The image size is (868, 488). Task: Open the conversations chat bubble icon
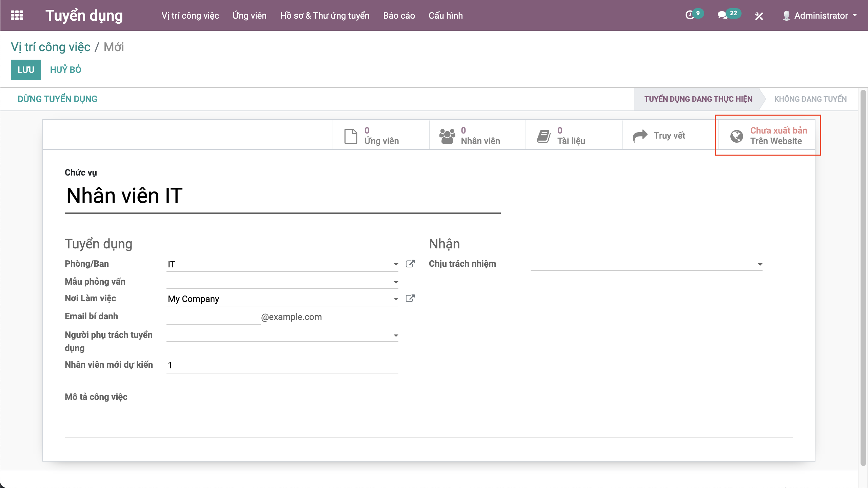722,15
